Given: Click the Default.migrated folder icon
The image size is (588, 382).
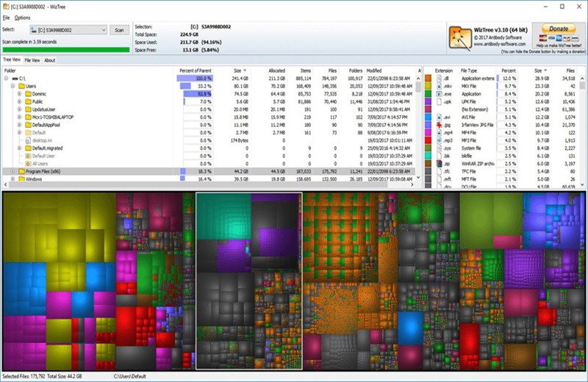Looking at the screenshot, I should [28, 148].
